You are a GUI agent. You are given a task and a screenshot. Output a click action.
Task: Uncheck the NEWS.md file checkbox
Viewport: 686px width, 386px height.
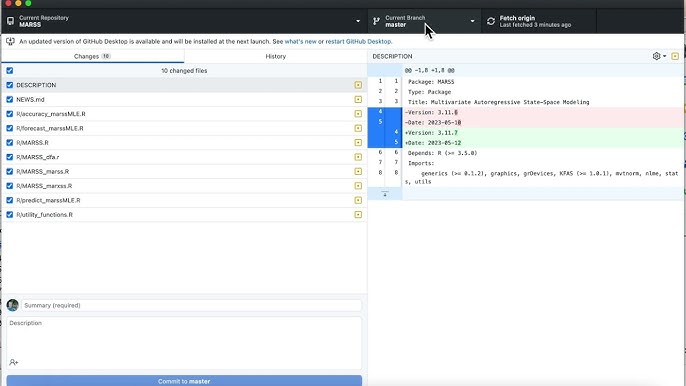coord(10,99)
